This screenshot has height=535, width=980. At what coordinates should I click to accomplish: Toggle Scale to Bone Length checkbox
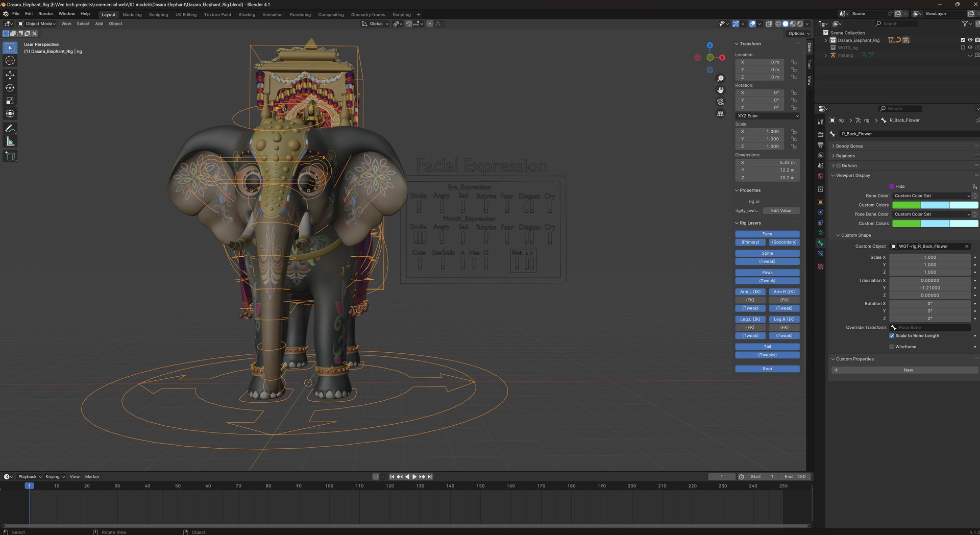click(892, 336)
